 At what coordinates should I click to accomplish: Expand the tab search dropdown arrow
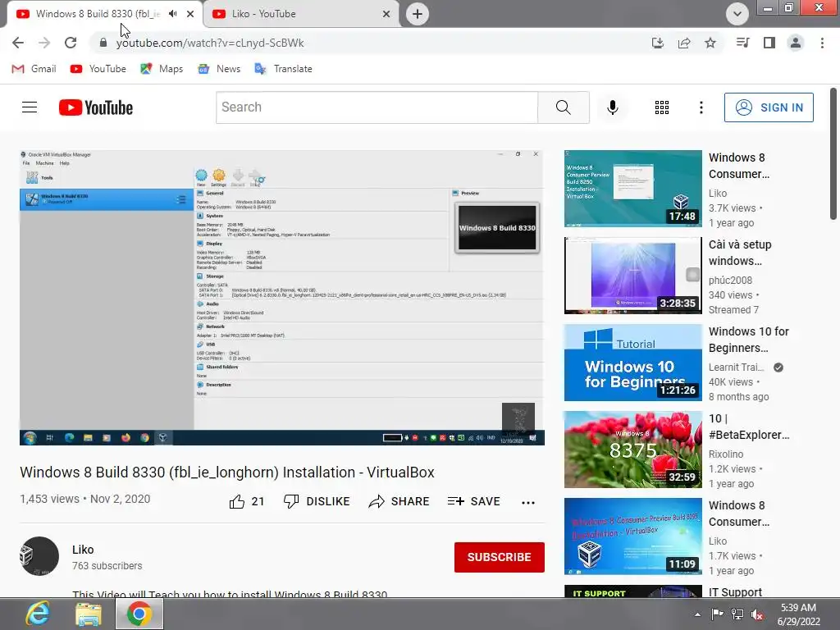[737, 14]
